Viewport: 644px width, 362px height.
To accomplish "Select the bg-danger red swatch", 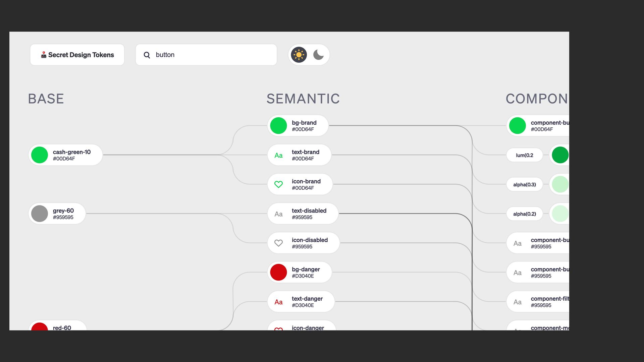I will coord(278,272).
